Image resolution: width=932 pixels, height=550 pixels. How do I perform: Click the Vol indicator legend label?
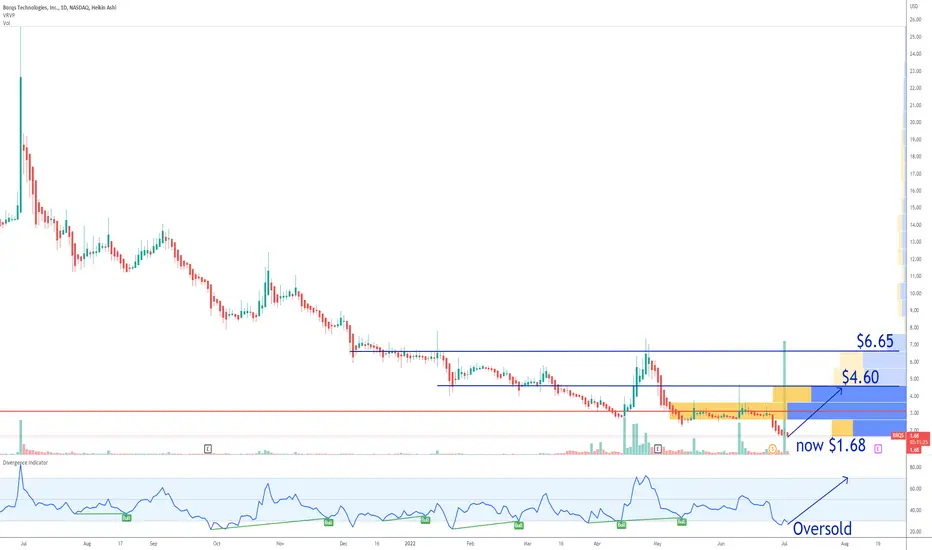(6, 23)
